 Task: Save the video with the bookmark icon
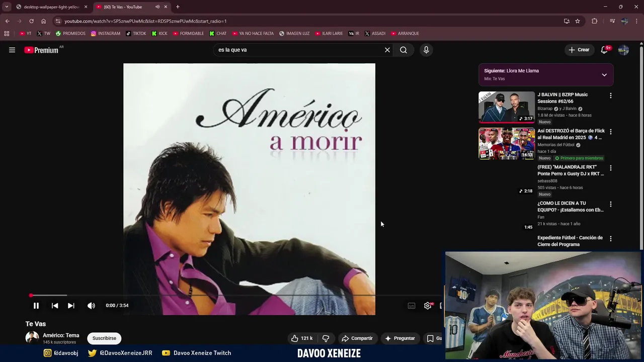click(x=430, y=338)
